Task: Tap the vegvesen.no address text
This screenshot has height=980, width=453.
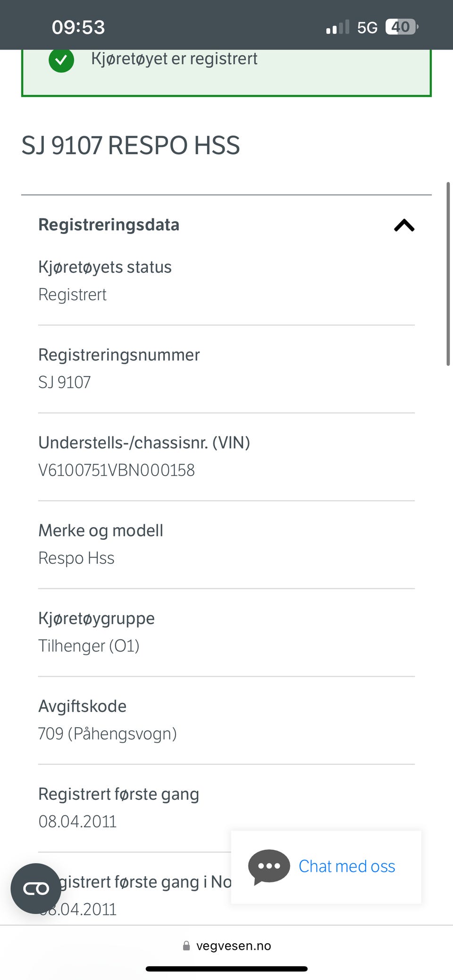Action: click(x=234, y=946)
